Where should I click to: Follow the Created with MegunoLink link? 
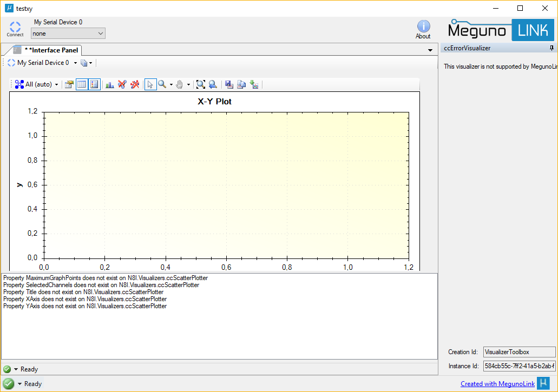click(497, 384)
